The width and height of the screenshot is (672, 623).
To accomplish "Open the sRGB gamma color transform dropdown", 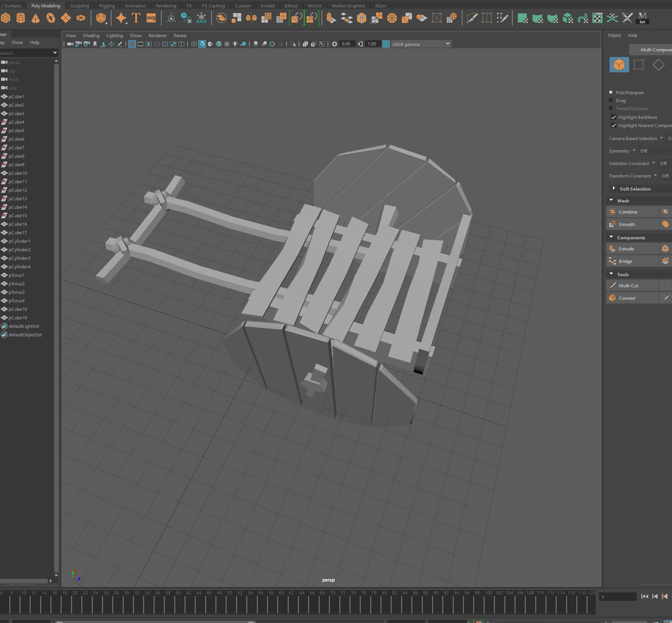I will pos(448,44).
